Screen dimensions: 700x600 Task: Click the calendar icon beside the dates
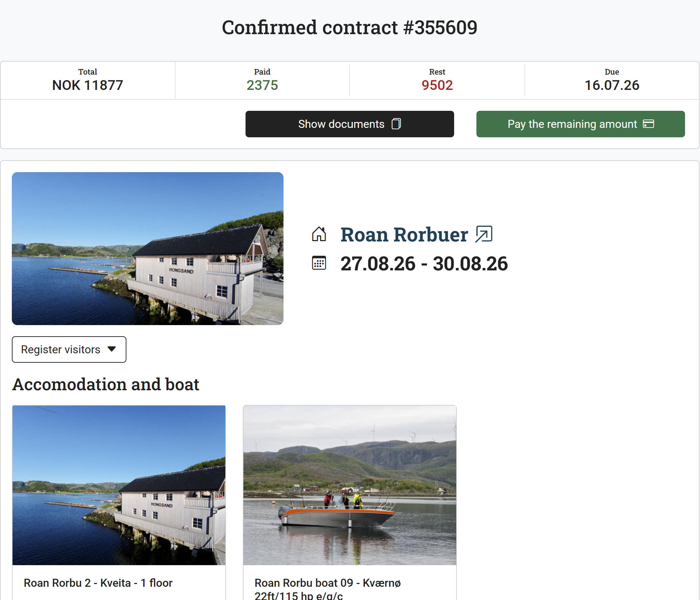319,263
